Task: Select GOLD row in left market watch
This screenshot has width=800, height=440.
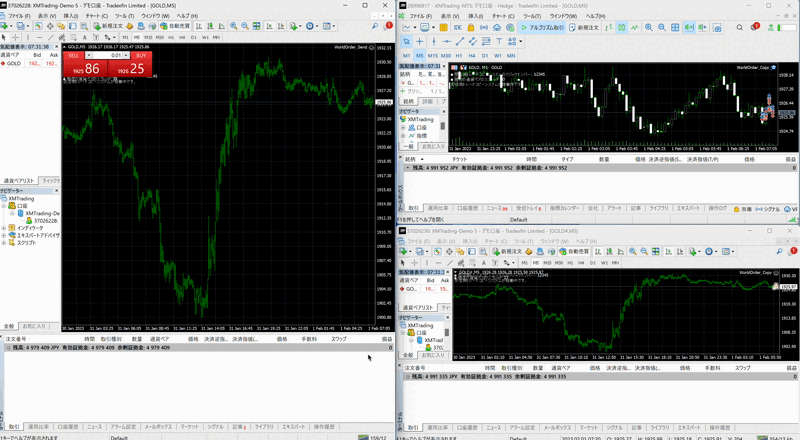Action: [14, 62]
